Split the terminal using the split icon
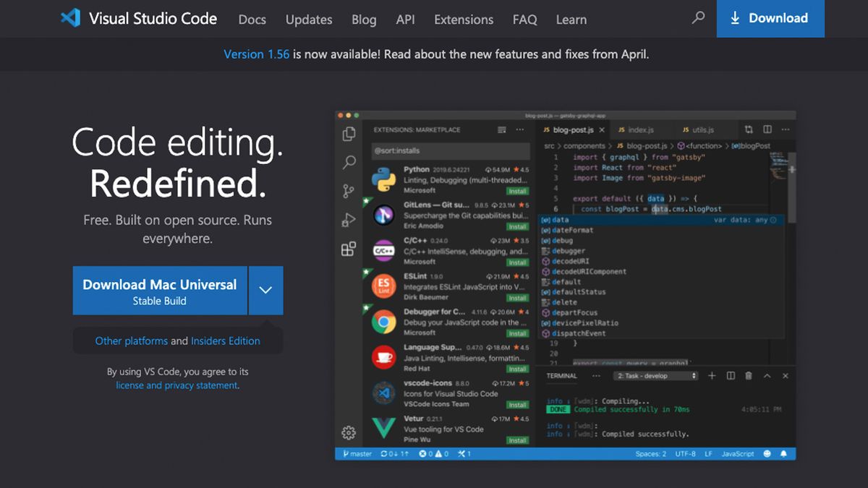The image size is (868, 488). 731,376
